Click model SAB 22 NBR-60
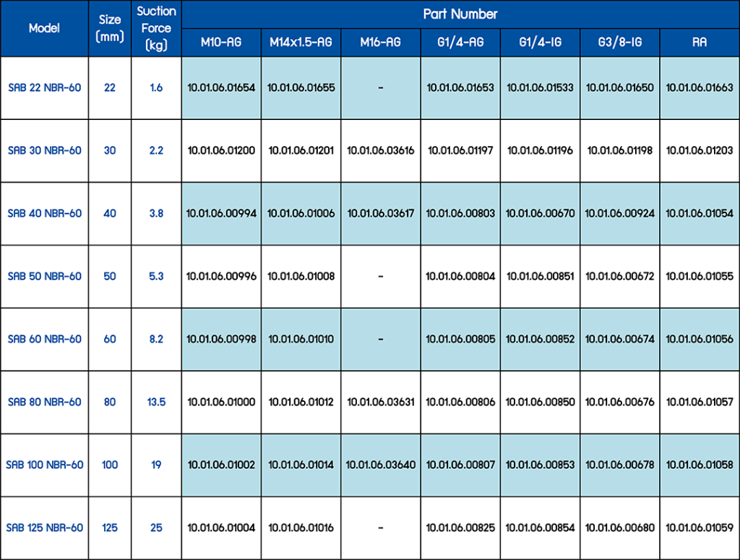The width and height of the screenshot is (740, 560). pos(44,87)
